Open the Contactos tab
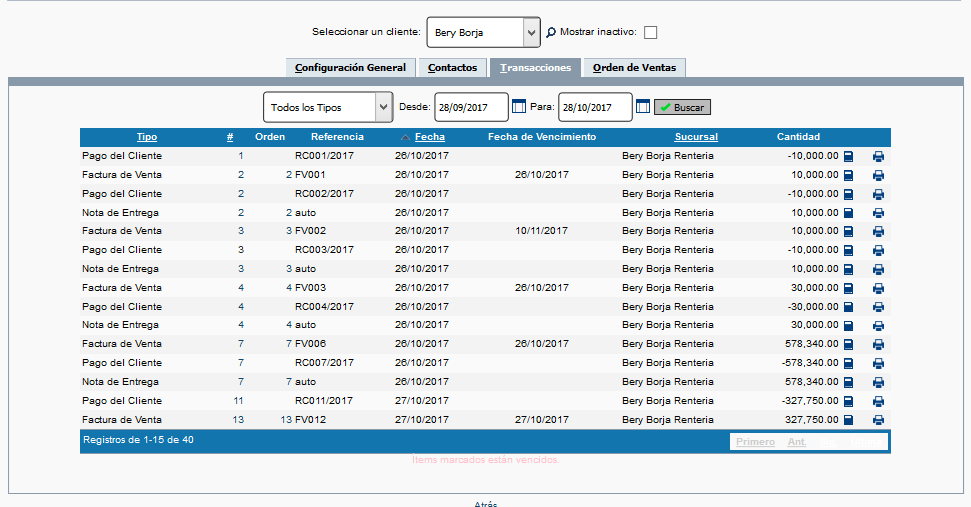971x507 pixels. click(452, 68)
